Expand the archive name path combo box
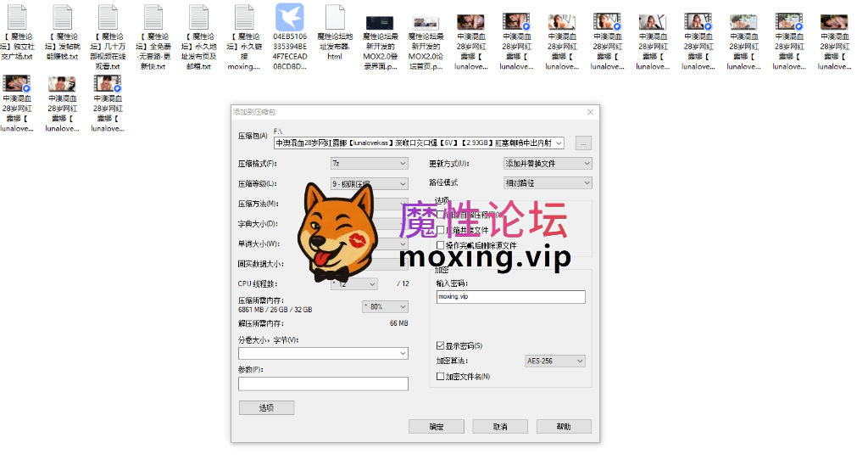868x465 pixels. [x=559, y=143]
